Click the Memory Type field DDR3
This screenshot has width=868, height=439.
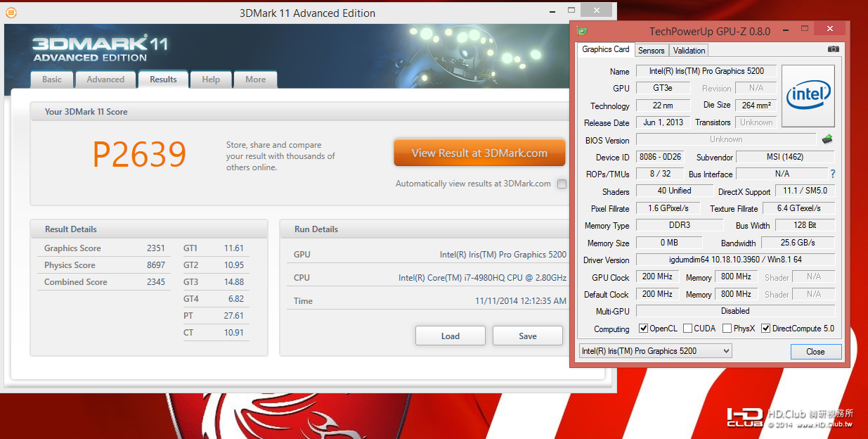tap(679, 225)
